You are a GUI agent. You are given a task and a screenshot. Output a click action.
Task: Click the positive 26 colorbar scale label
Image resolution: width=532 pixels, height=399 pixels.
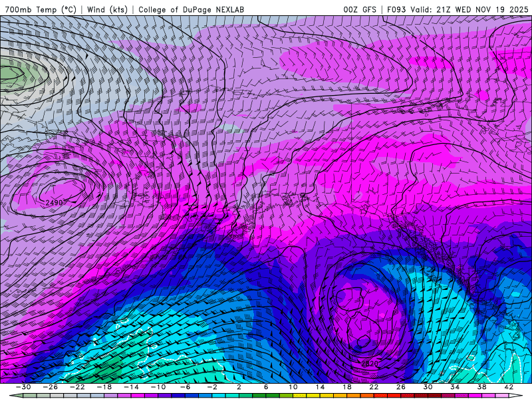(x=401, y=387)
